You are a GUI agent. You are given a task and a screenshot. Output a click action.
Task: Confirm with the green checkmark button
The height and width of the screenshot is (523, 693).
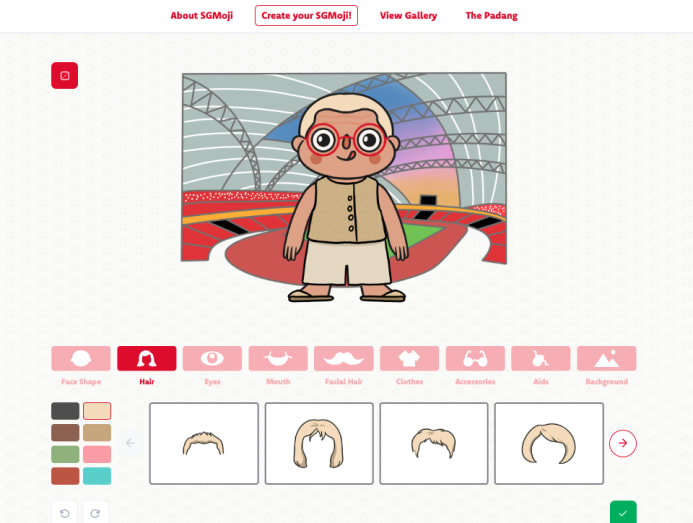623,513
